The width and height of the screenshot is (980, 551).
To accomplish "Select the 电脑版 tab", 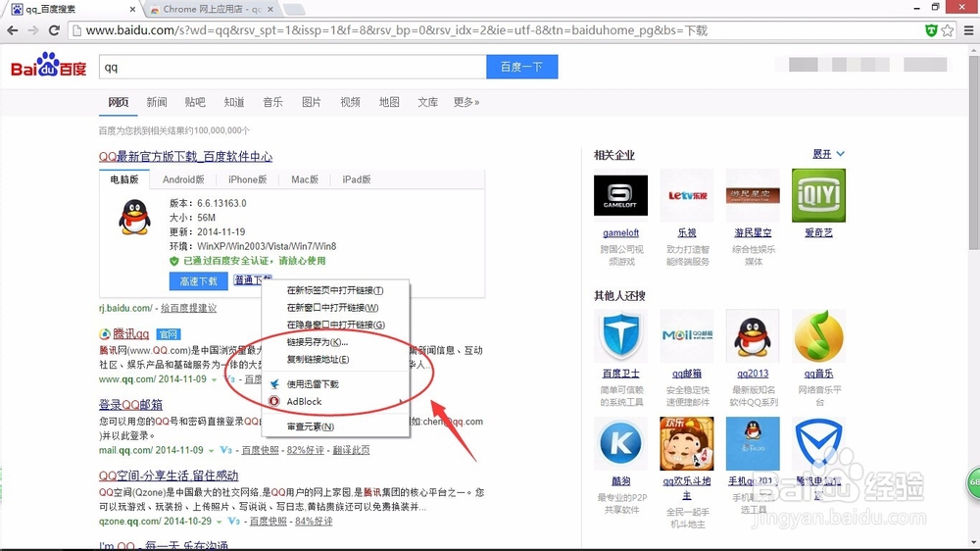I will coord(124,179).
